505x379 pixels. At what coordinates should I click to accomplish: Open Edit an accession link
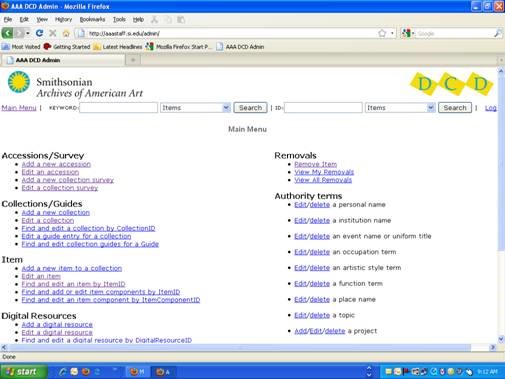point(50,172)
